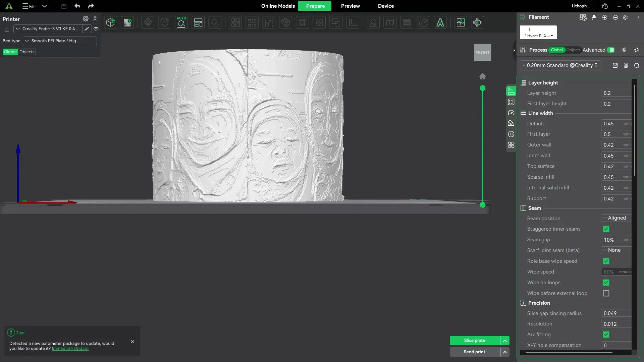Click the Add model cube icon
The height and width of the screenshot is (362, 644).
click(110, 22)
